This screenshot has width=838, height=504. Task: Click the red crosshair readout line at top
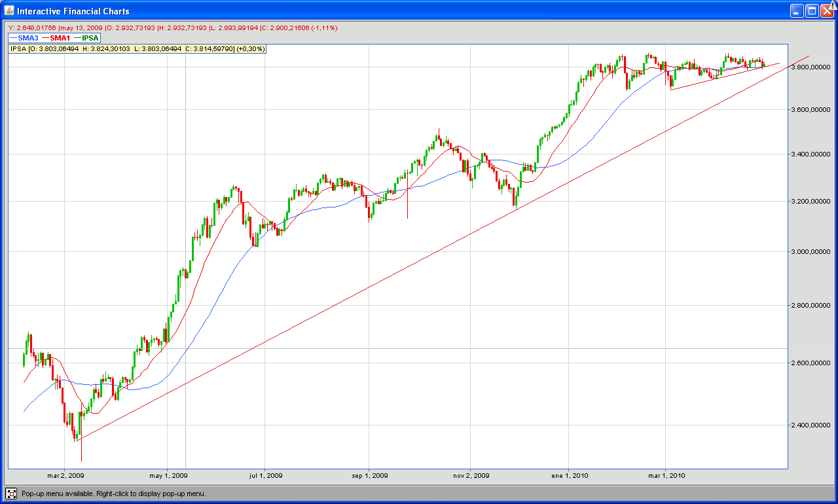pyautogui.click(x=173, y=28)
